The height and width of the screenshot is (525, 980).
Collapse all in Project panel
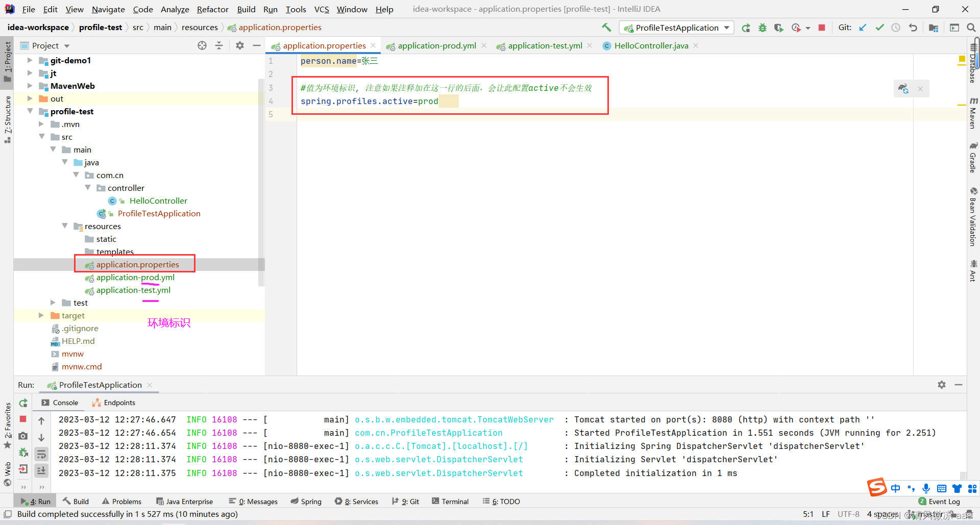[219, 45]
